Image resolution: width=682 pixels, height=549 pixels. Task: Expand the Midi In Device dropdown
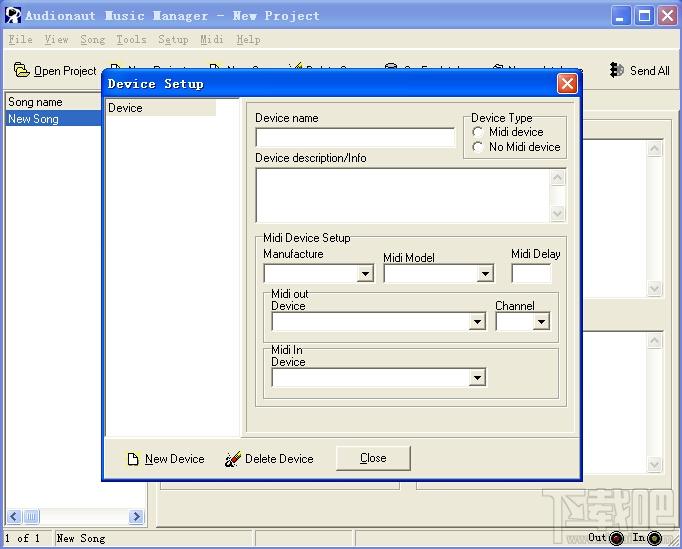pos(477,378)
